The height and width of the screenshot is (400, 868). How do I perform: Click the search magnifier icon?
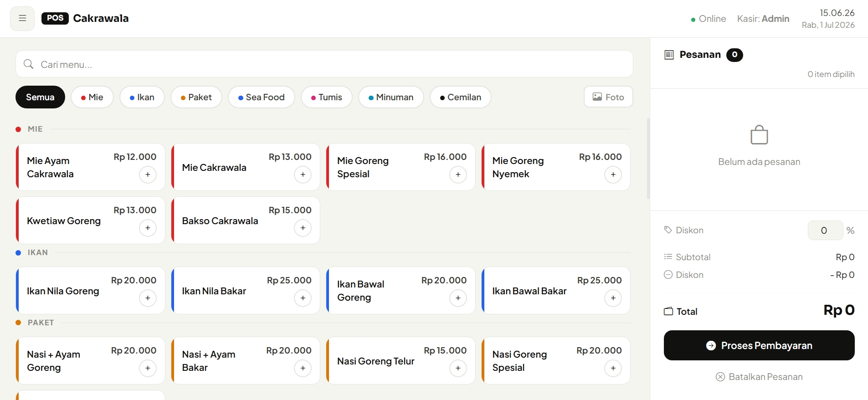pyautogui.click(x=28, y=64)
